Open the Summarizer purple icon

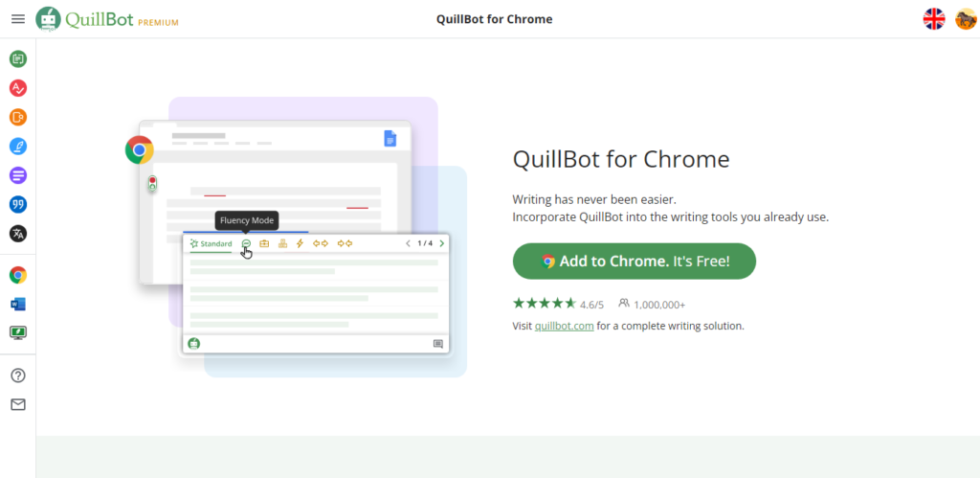pos(18,175)
